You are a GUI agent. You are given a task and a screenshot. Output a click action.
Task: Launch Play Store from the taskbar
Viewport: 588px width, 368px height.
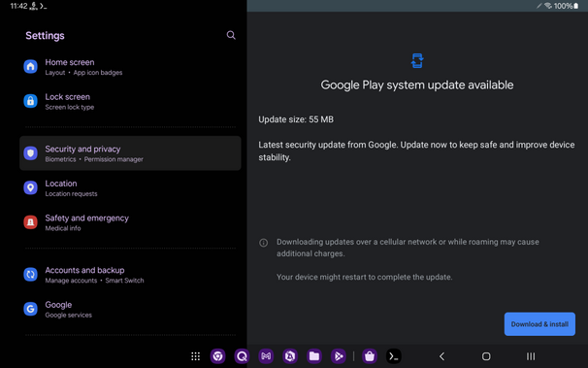point(339,356)
